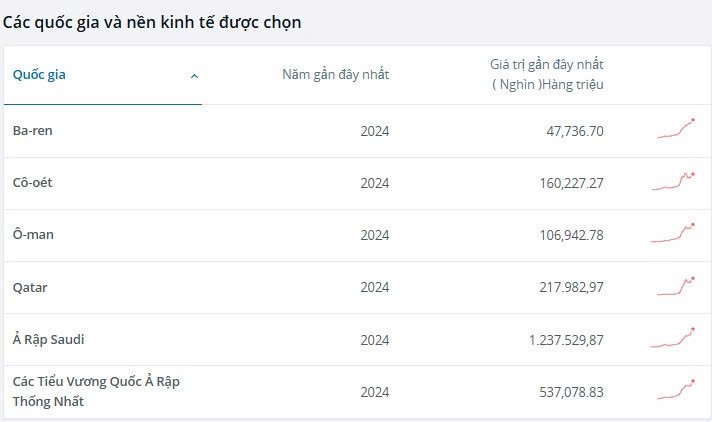Sort table by Quốc gia column header
Screen dimensions: 712x422
39,74
